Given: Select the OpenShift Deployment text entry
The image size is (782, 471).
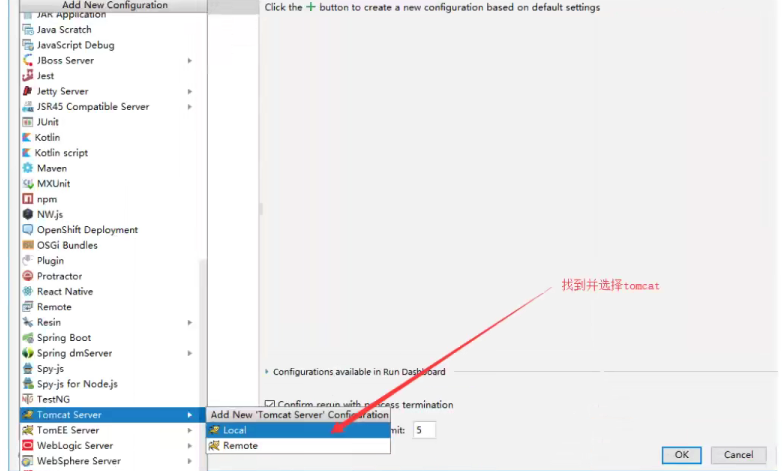Looking at the screenshot, I should [x=87, y=230].
